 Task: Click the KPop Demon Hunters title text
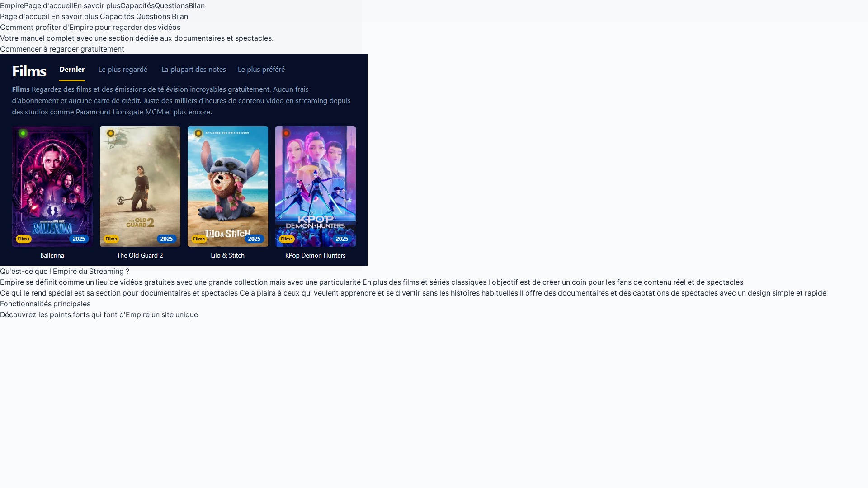tap(316, 255)
